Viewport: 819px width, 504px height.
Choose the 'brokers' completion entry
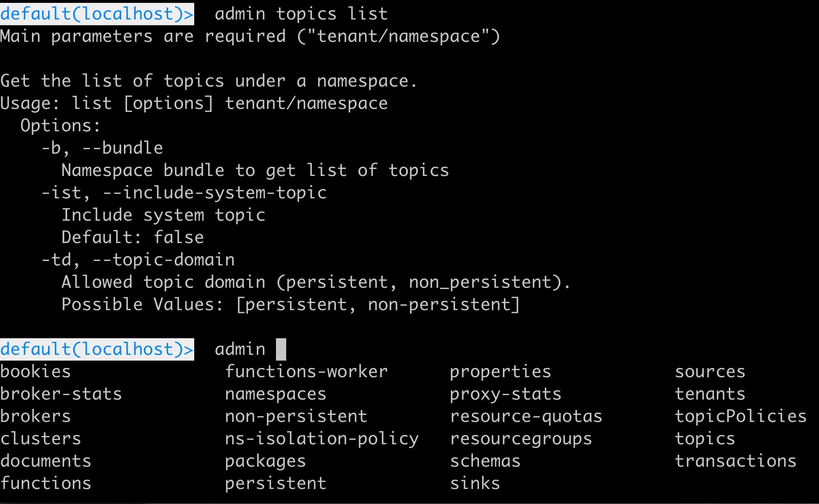(35, 416)
